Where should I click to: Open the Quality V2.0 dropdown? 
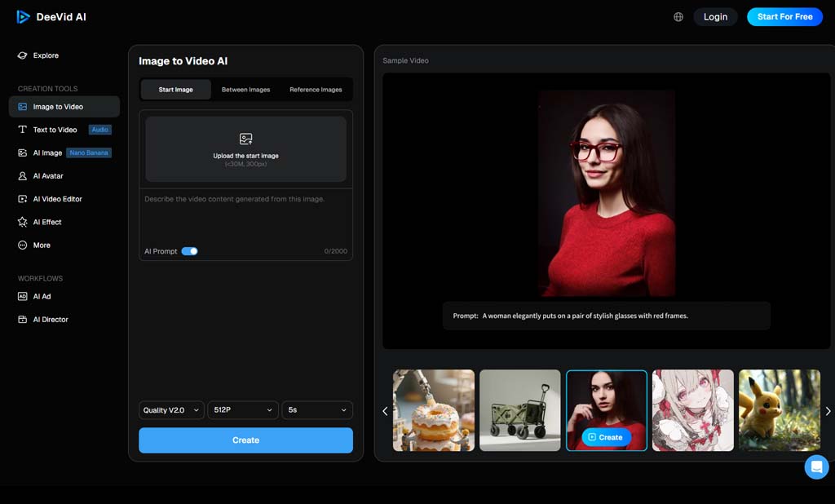click(171, 410)
